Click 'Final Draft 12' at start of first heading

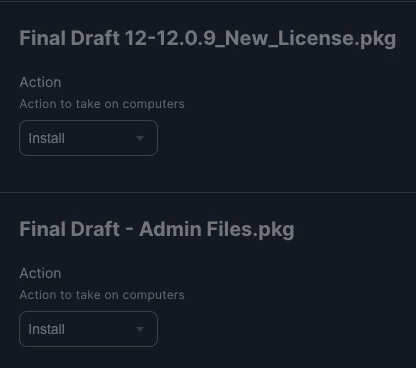[x=83, y=38]
